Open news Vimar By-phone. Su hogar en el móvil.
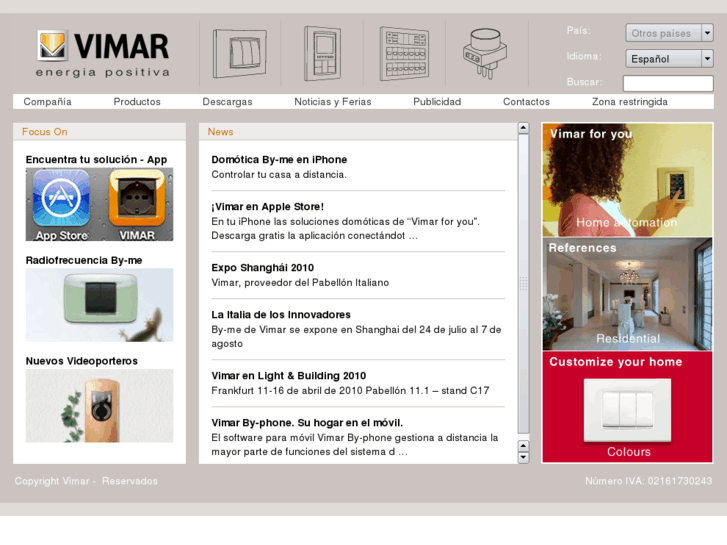 click(x=307, y=423)
